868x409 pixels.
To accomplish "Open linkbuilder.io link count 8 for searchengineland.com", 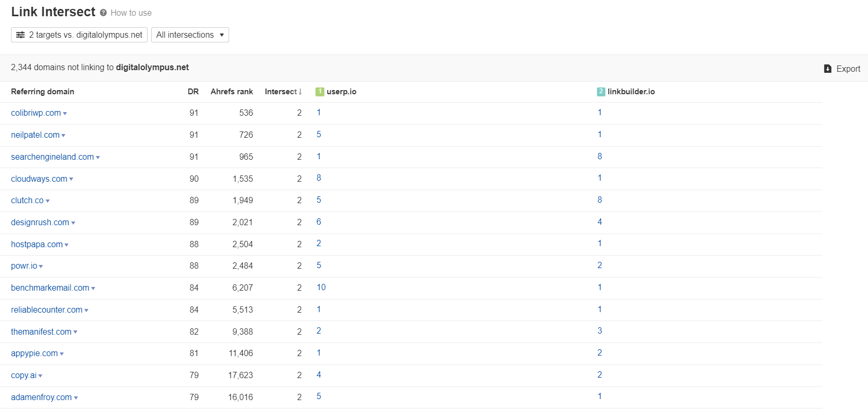I will coord(600,157).
